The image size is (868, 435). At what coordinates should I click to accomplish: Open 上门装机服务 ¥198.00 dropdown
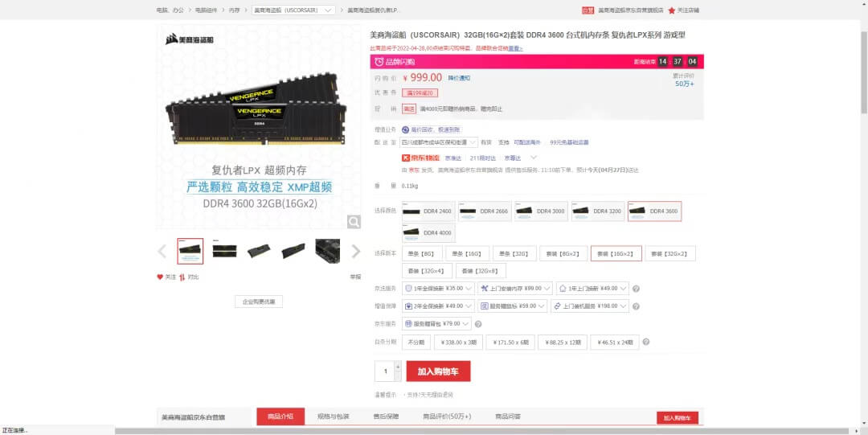(590, 306)
